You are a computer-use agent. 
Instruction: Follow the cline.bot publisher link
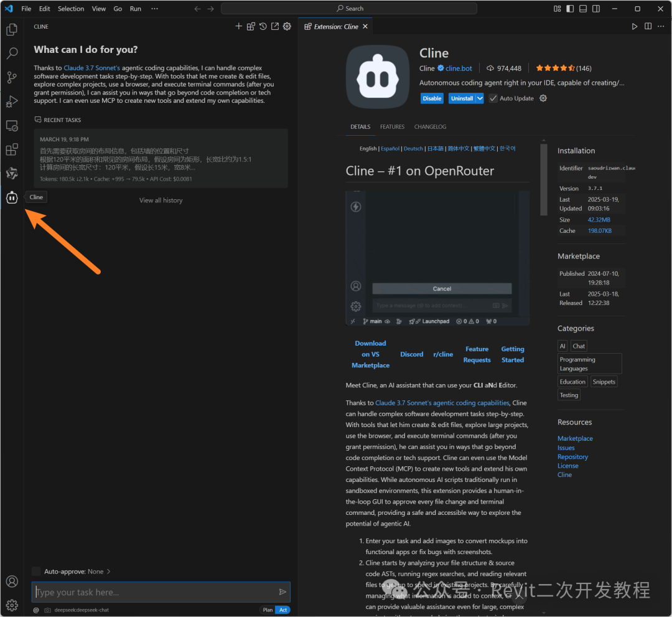pyautogui.click(x=459, y=68)
